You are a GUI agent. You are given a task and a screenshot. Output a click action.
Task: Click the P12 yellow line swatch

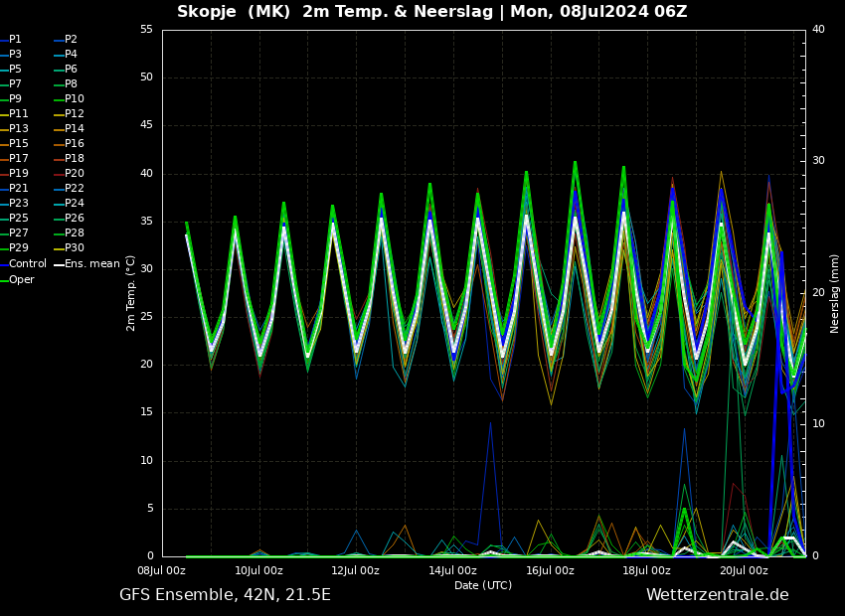tap(59, 114)
